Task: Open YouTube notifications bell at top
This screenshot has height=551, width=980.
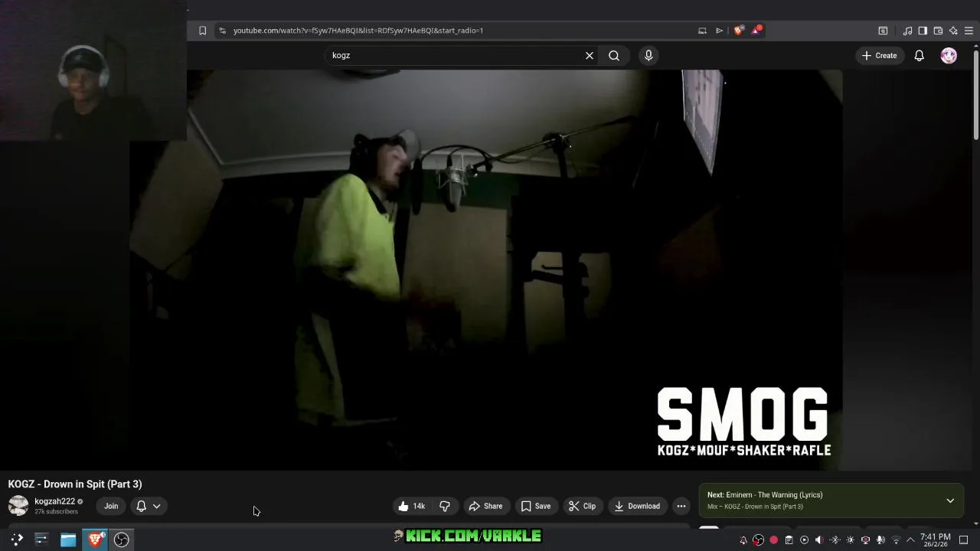Action: 920,55
